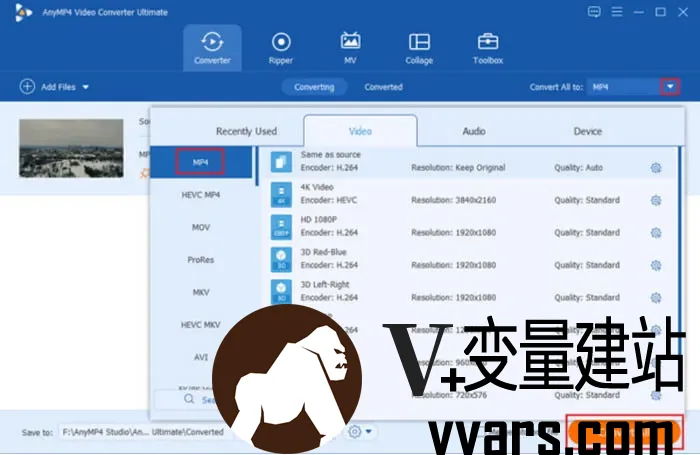This screenshot has height=455, width=700.
Task: Open the Convert All to format dropdown
Action: point(670,87)
